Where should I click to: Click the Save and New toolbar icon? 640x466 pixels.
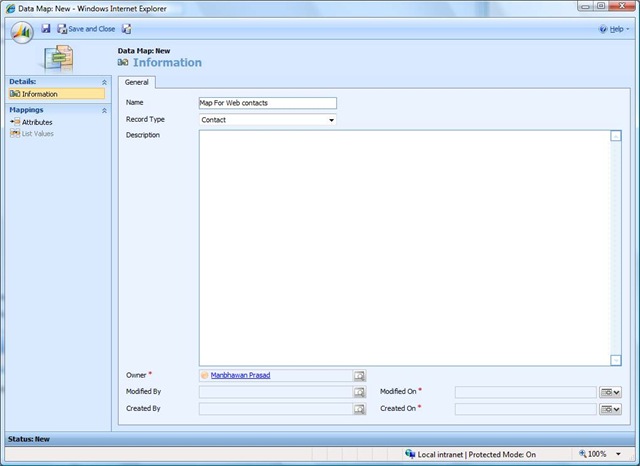click(127, 29)
